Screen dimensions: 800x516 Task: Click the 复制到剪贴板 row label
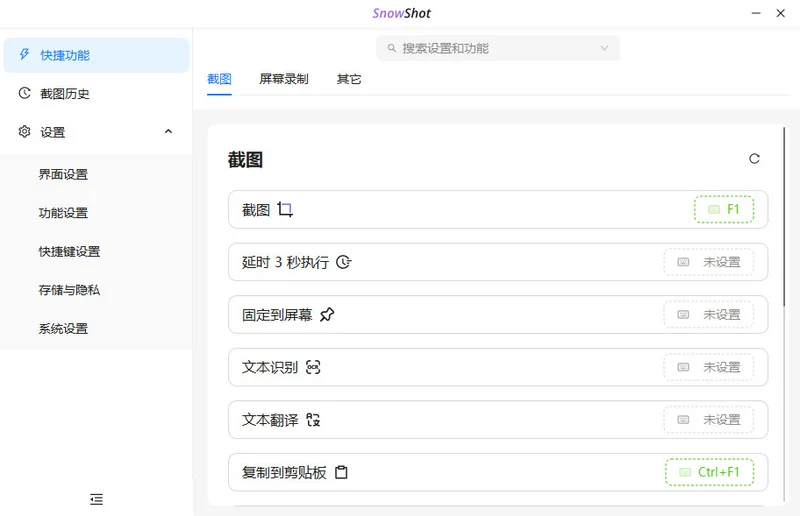tap(284, 473)
